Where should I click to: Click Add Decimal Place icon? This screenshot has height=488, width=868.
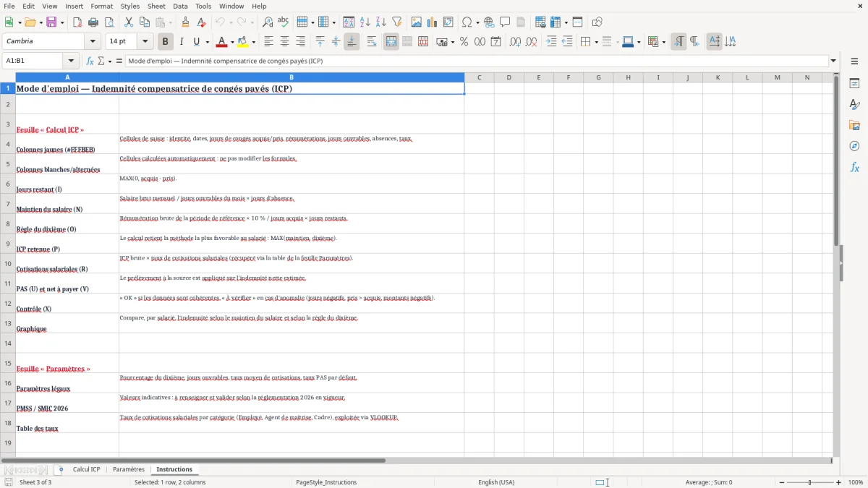[514, 42]
